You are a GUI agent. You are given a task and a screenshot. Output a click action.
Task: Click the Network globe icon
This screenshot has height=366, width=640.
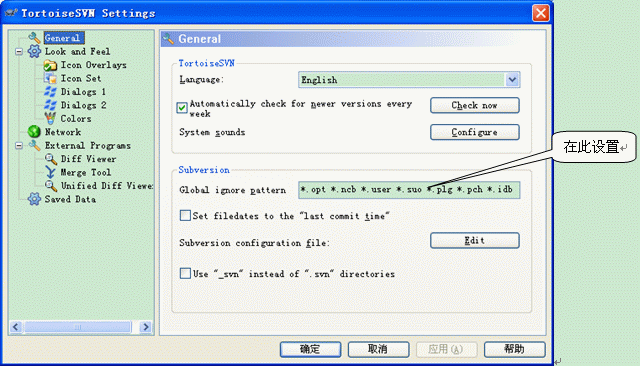[34, 132]
